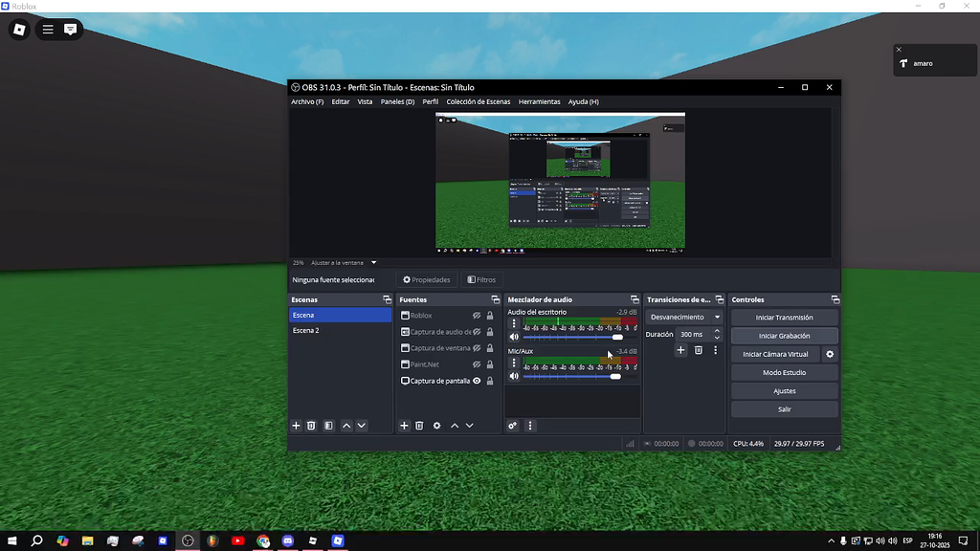Start the virtual camera
Screen dimensions: 980x551
click(x=775, y=354)
